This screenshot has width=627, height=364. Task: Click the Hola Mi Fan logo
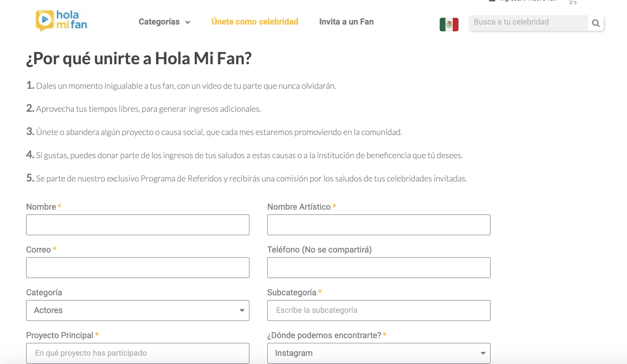(61, 20)
